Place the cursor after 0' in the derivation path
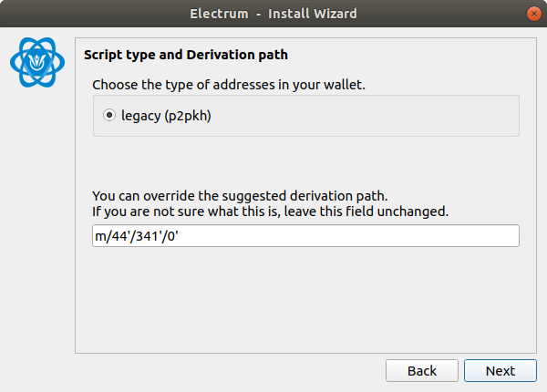 click(179, 236)
